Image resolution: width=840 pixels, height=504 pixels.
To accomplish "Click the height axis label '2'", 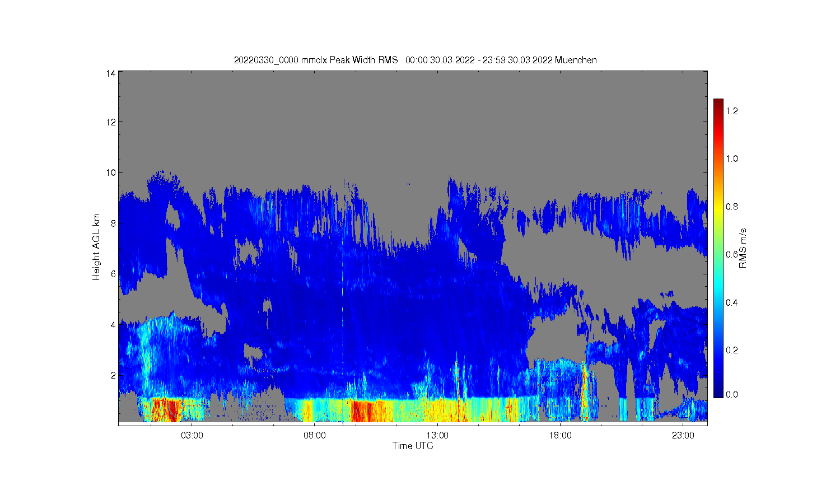I will point(114,375).
